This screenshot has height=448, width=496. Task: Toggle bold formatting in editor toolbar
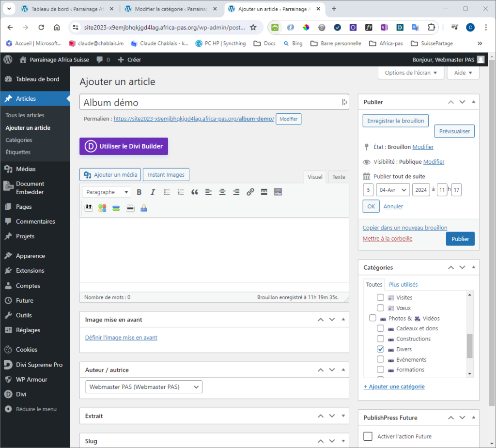click(139, 192)
